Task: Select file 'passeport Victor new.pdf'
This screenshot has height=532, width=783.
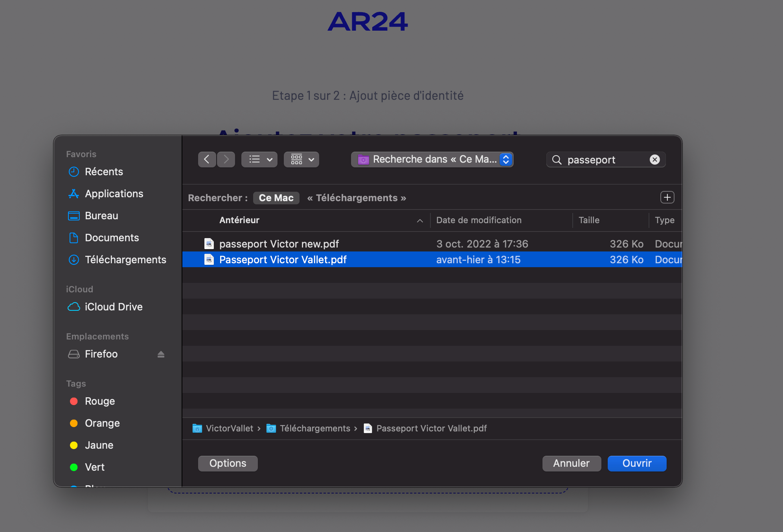Action: point(432,244)
